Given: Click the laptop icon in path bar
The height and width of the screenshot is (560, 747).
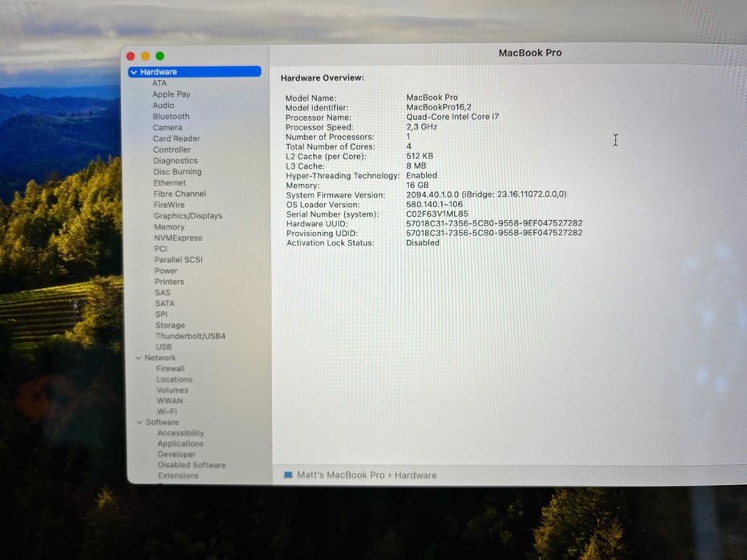Looking at the screenshot, I should click(288, 474).
